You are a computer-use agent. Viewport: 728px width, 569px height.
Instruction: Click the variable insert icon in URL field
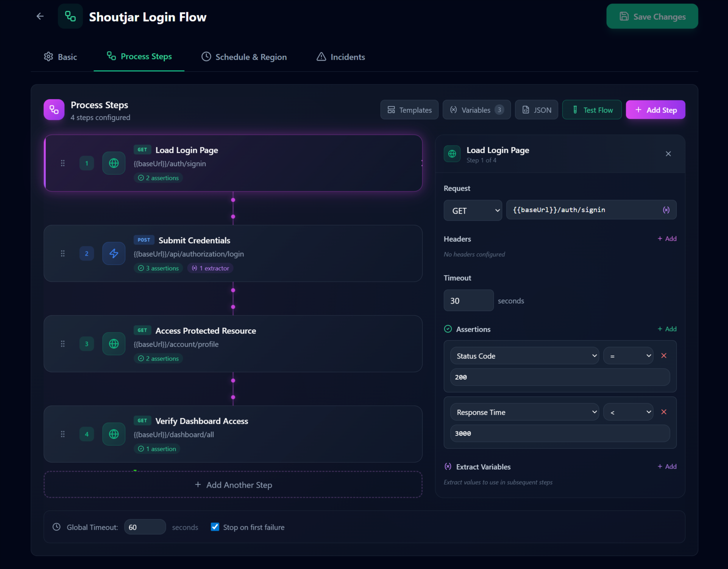pos(666,210)
